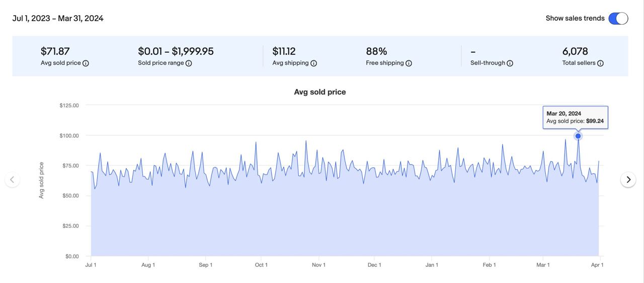Click the Mar 20, 2024 tooltip date
The width and height of the screenshot is (644, 283).
[x=564, y=114]
